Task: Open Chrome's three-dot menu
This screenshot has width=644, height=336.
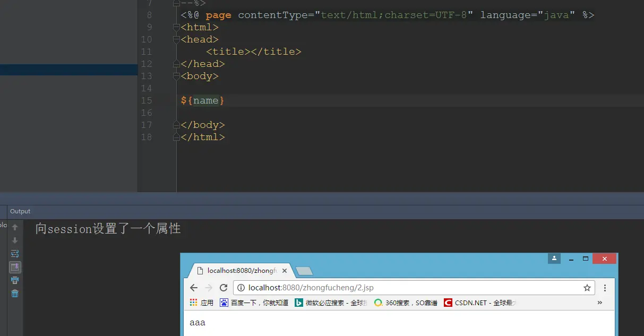Action: (x=605, y=288)
